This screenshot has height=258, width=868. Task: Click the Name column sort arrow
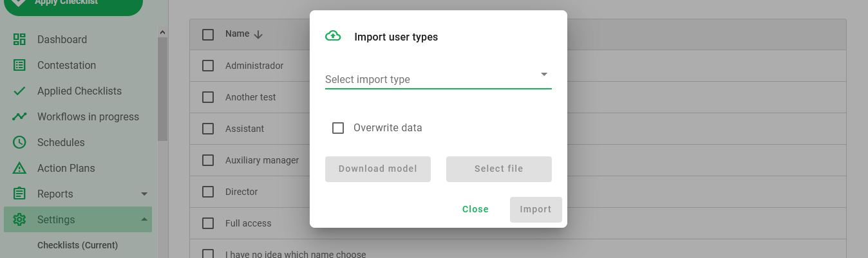pos(258,34)
